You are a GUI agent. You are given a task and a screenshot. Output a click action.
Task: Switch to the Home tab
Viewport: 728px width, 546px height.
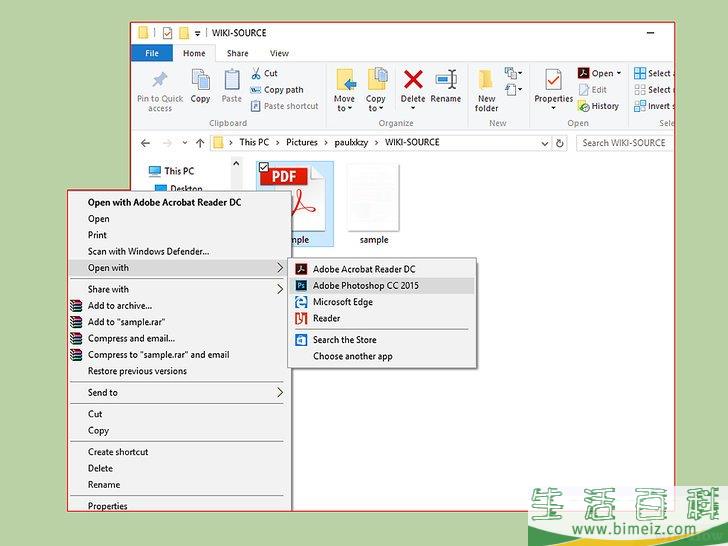[194, 53]
